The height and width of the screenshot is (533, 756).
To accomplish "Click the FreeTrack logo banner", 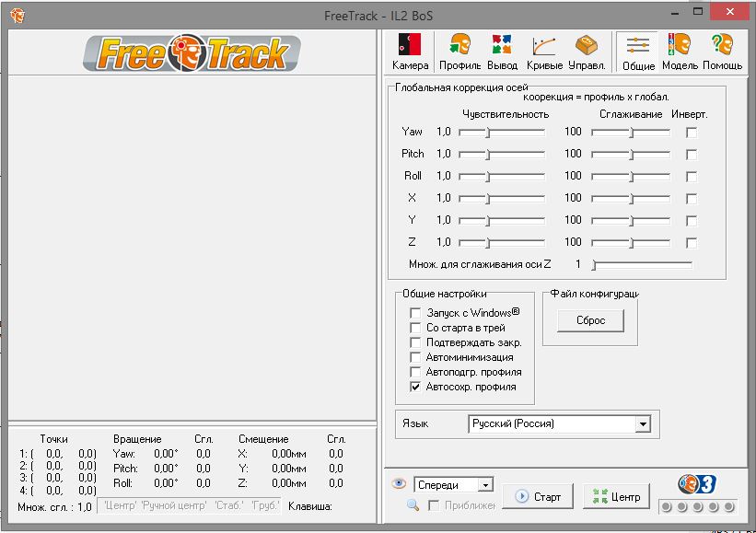I will tap(192, 52).
